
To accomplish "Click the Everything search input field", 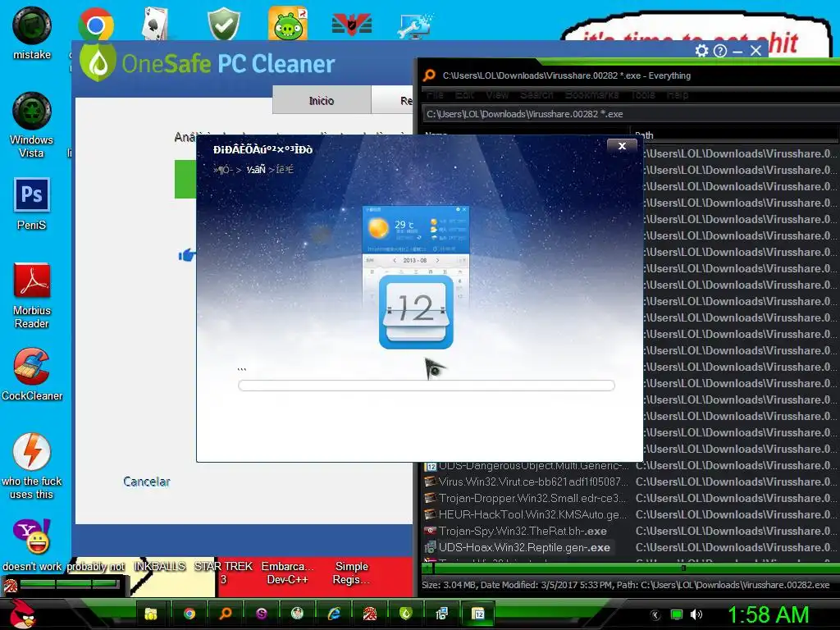I will [x=629, y=114].
